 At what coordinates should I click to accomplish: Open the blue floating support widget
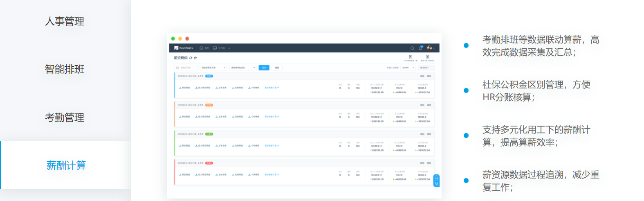(x=436, y=181)
